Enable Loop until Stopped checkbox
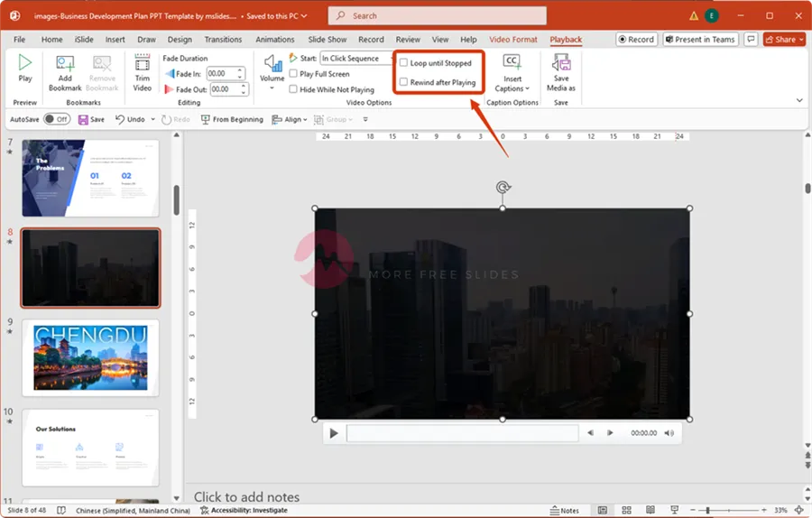This screenshot has width=812, height=518. (404, 63)
